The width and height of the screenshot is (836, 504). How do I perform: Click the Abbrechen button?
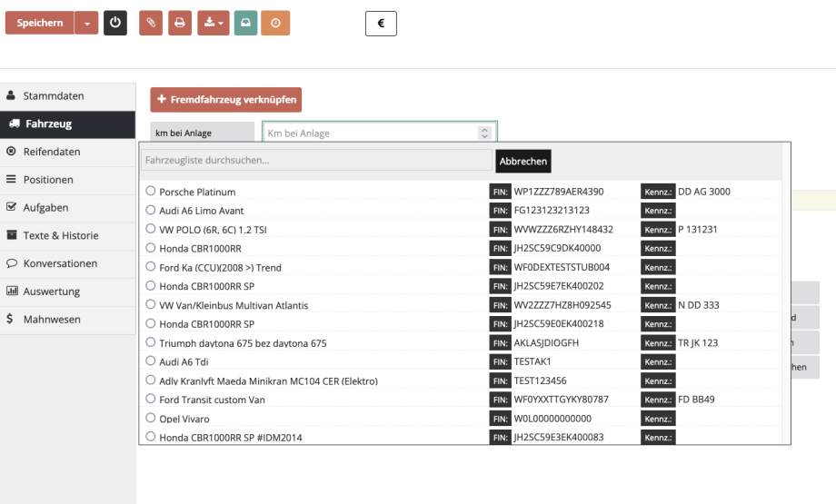point(523,161)
